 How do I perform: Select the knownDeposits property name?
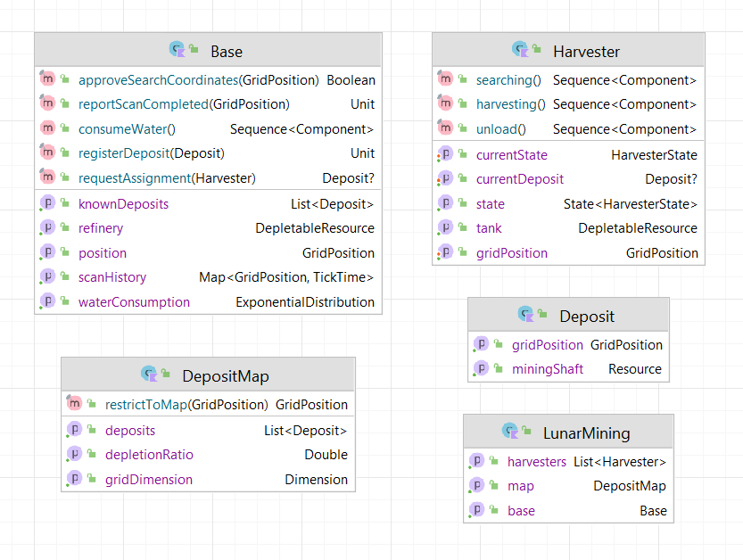click(x=124, y=204)
